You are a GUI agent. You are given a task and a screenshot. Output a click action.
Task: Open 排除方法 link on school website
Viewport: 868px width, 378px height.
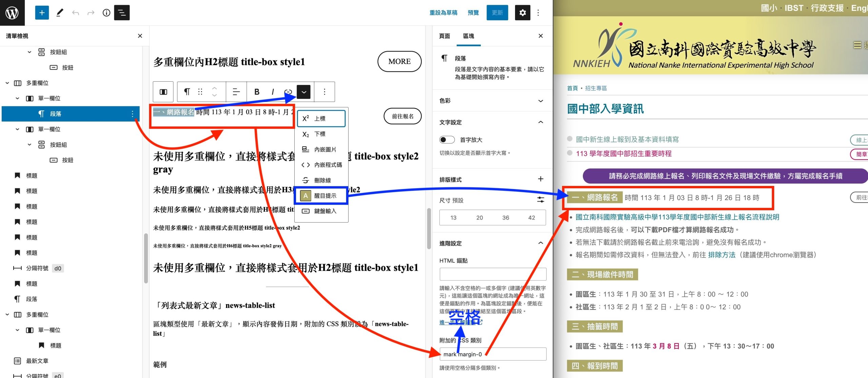coord(722,255)
